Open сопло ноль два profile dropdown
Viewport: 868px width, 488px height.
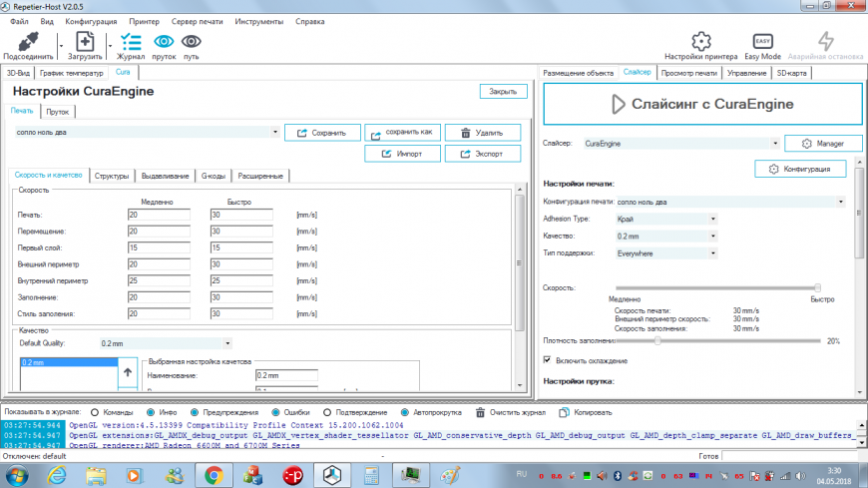point(275,133)
